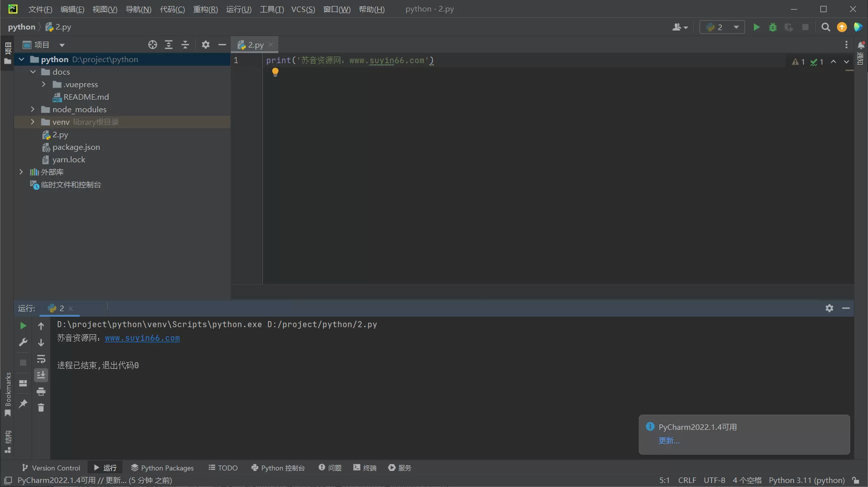Start debugging with the bug icon
Image resolution: width=868 pixels, height=487 pixels.
click(x=773, y=28)
